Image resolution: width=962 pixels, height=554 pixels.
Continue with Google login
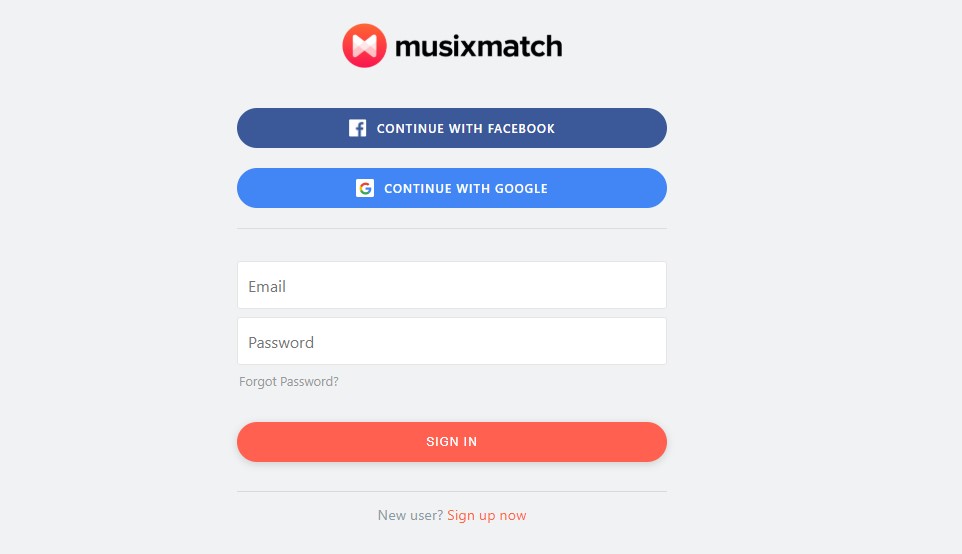(452, 188)
